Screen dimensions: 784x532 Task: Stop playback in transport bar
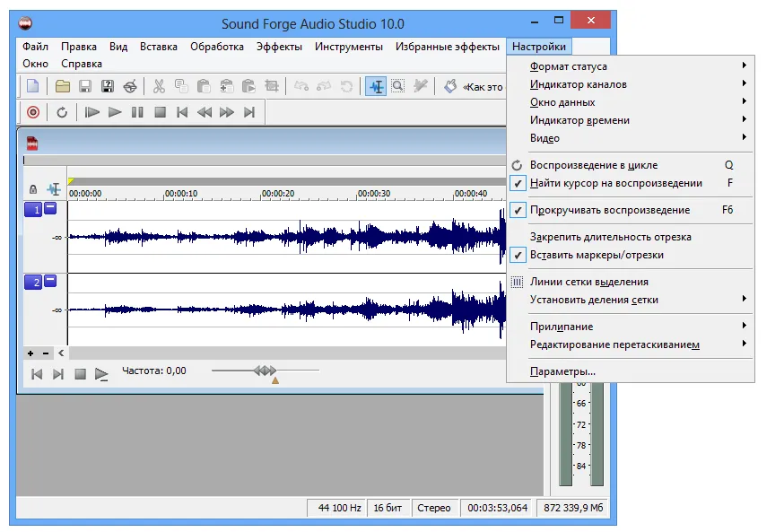160,112
